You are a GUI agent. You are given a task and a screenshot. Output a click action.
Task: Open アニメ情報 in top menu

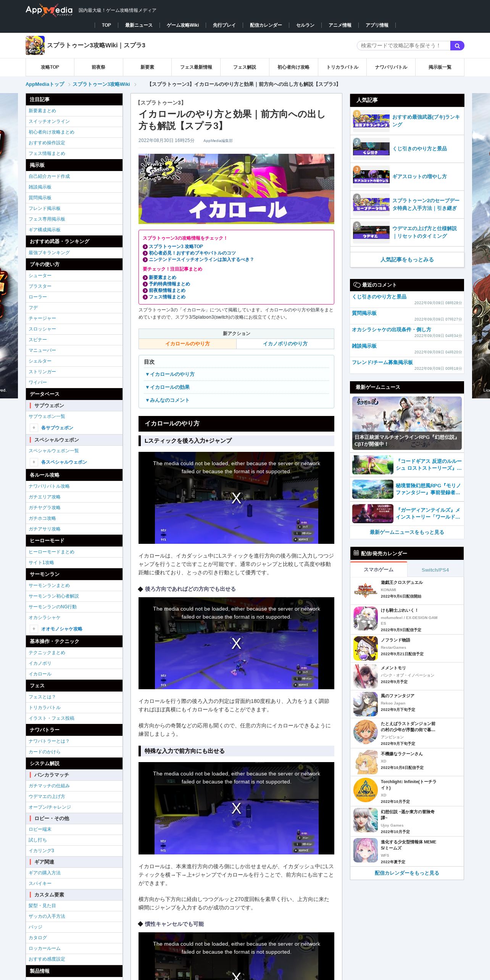click(x=340, y=25)
